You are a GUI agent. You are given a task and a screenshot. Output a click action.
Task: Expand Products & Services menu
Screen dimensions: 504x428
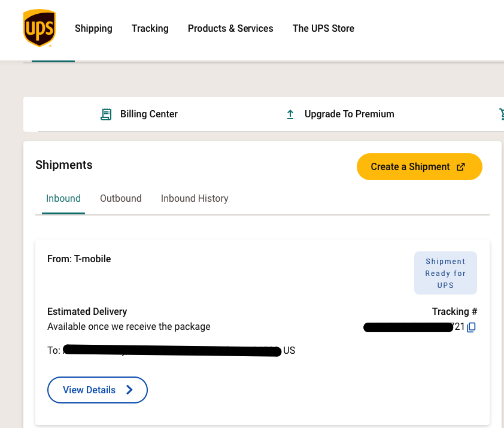230,28
